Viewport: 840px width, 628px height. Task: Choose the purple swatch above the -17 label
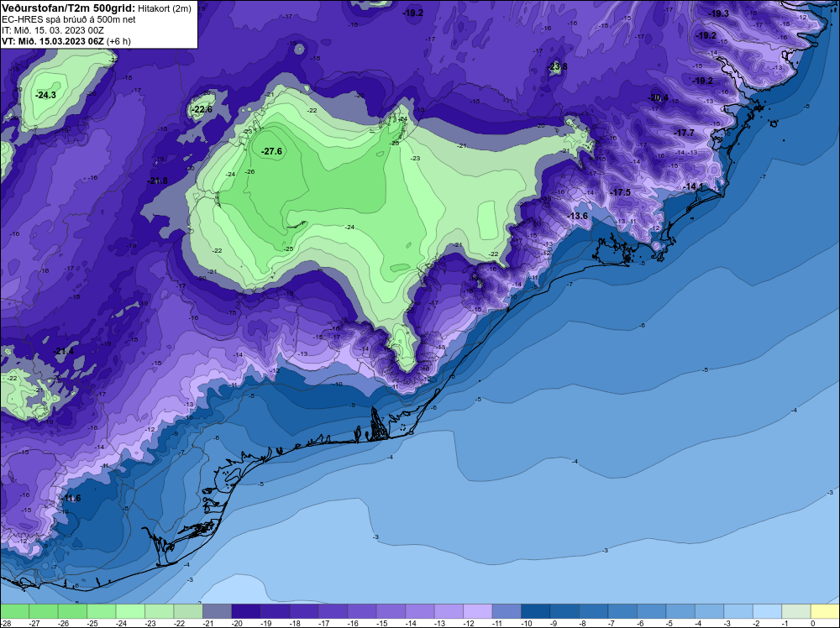(333, 611)
